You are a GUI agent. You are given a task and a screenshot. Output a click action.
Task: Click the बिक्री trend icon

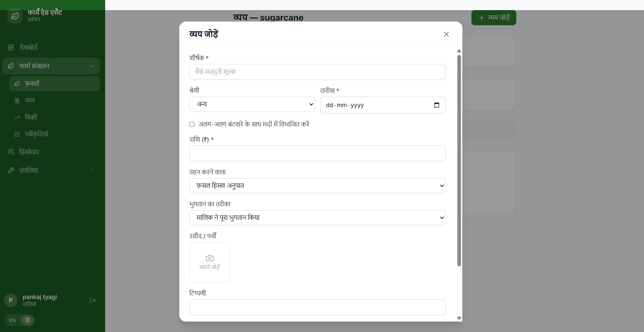click(x=17, y=117)
